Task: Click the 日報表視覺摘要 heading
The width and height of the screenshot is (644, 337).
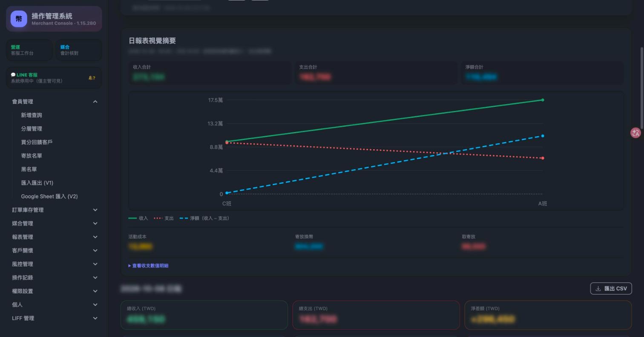Action: point(152,41)
